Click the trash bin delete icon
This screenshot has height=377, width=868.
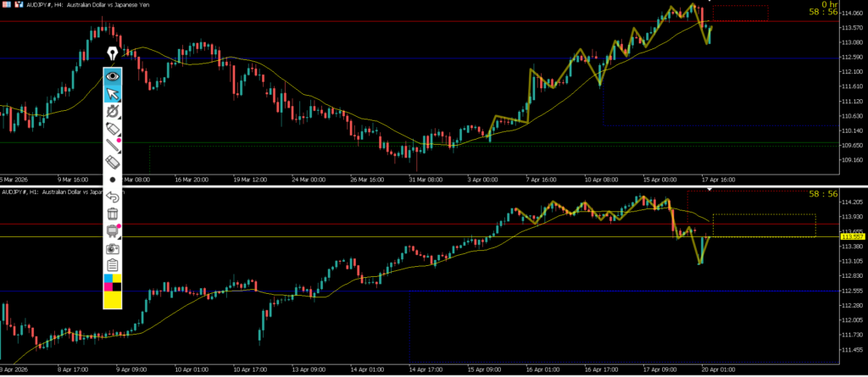pyautogui.click(x=113, y=213)
